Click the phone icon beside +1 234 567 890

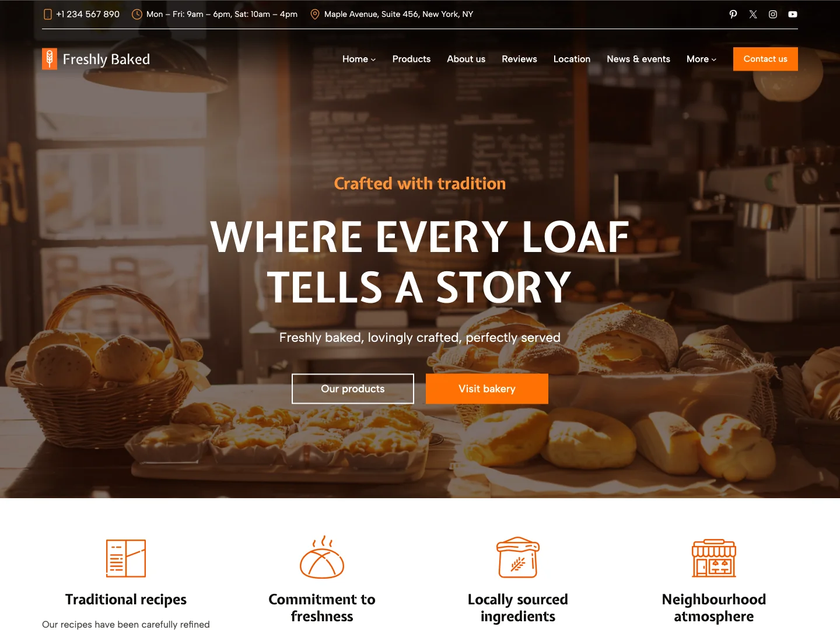48,14
